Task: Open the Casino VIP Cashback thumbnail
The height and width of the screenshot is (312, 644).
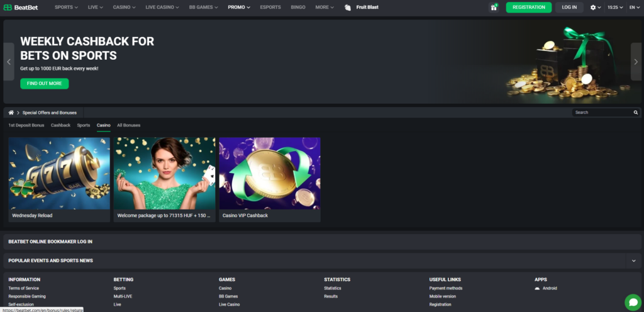Action: click(x=269, y=173)
